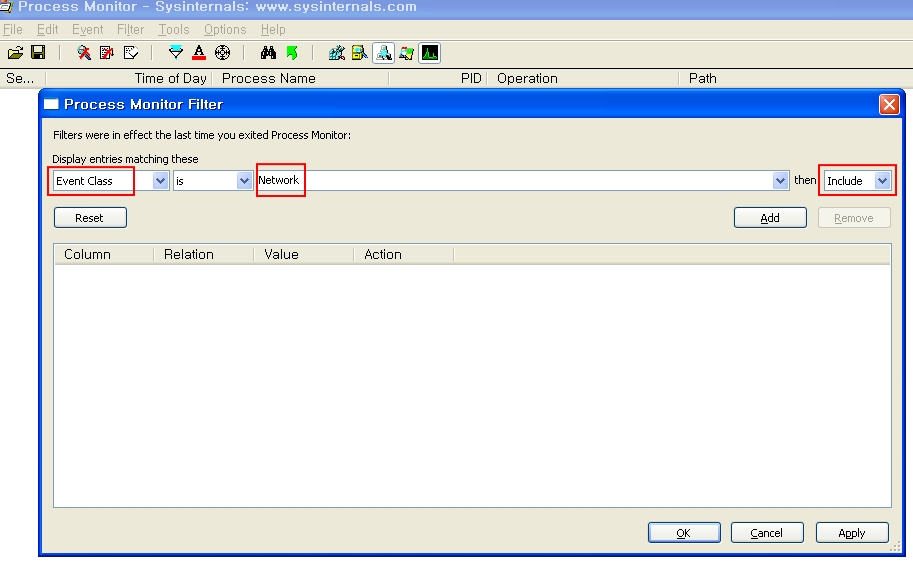Image resolution: width=913 pixels, height=577 pixels.
Task: Toggle the Autoscroll toolbar icon
Action: click(107, 53)
